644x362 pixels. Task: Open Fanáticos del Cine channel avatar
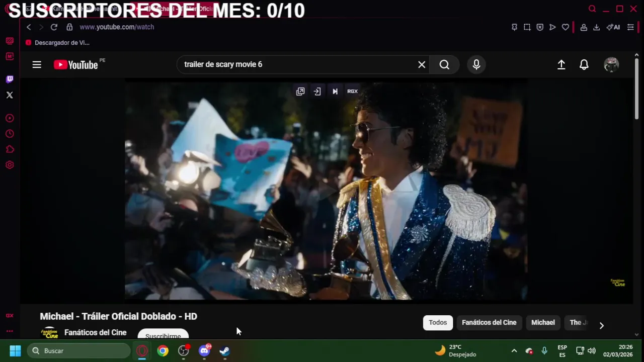(49, 333)
